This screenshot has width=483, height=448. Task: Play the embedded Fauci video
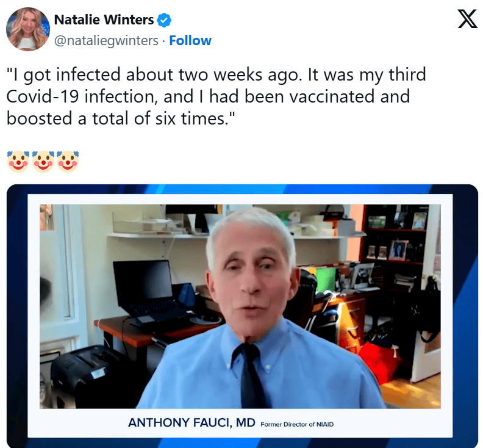coord(242,316)
